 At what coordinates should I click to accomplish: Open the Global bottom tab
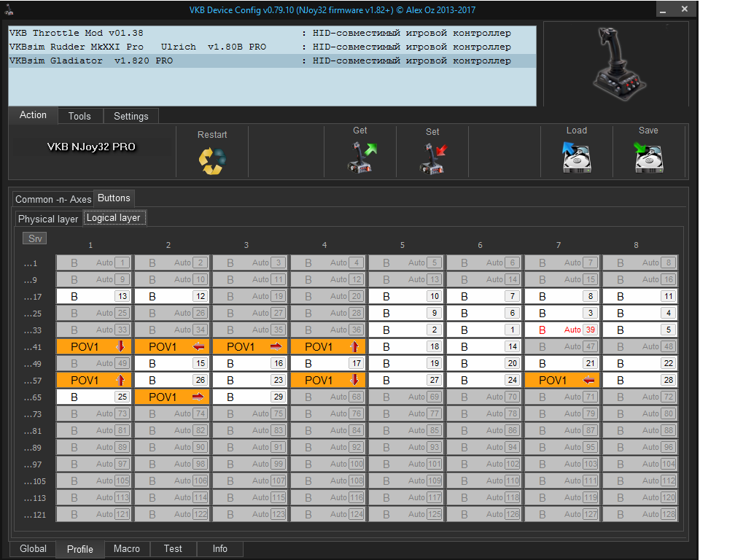point(33,549)
